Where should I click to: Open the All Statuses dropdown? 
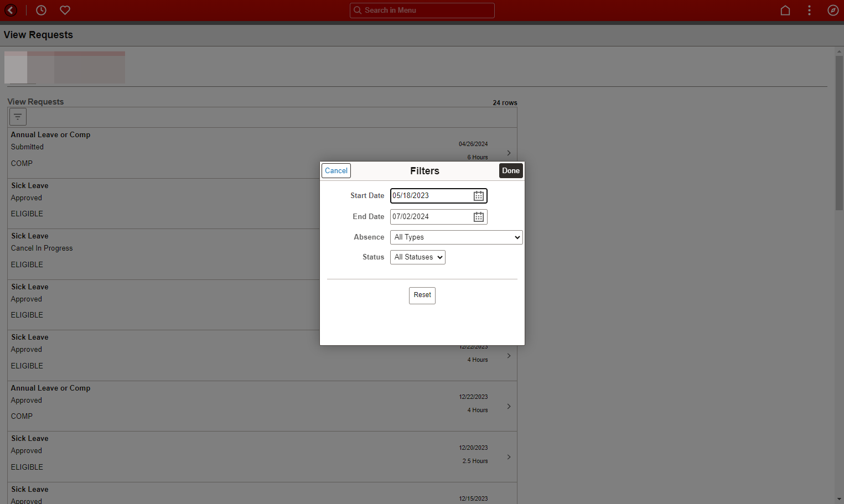[x=418, y=257]
